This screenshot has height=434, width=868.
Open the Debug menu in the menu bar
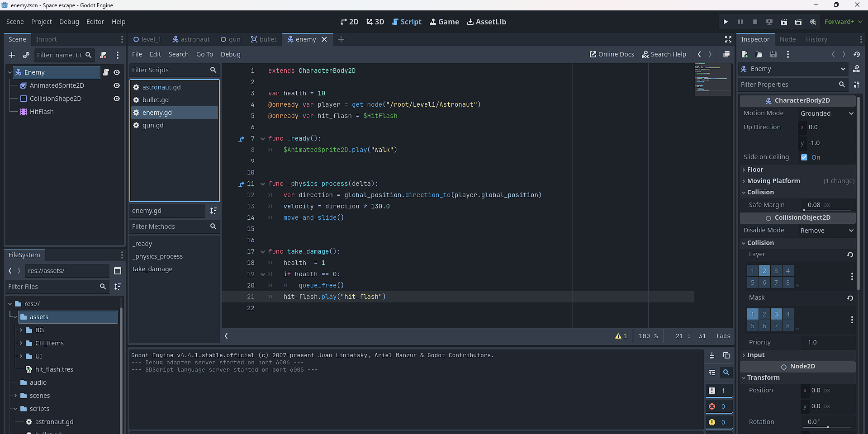coord(69,22)
